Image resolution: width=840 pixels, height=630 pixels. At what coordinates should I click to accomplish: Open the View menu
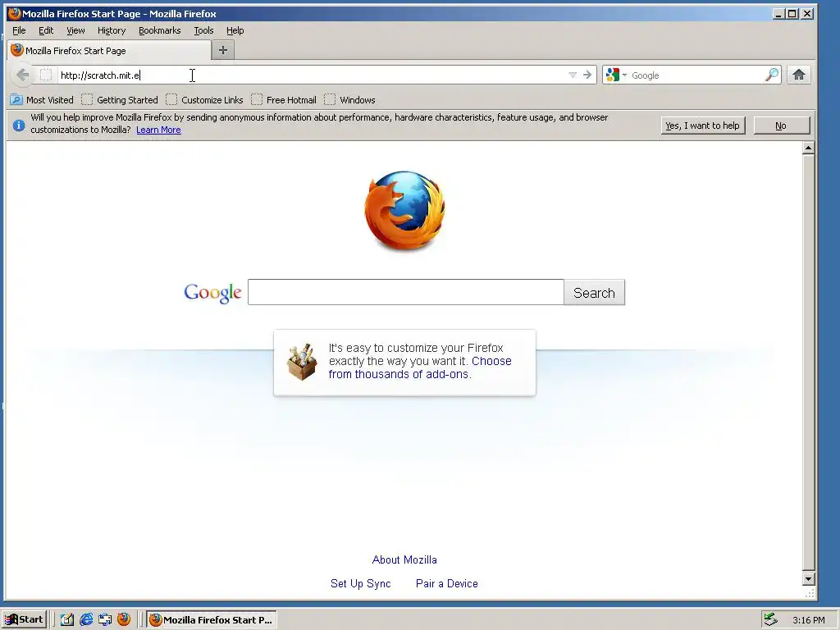(x=75, y=30)
